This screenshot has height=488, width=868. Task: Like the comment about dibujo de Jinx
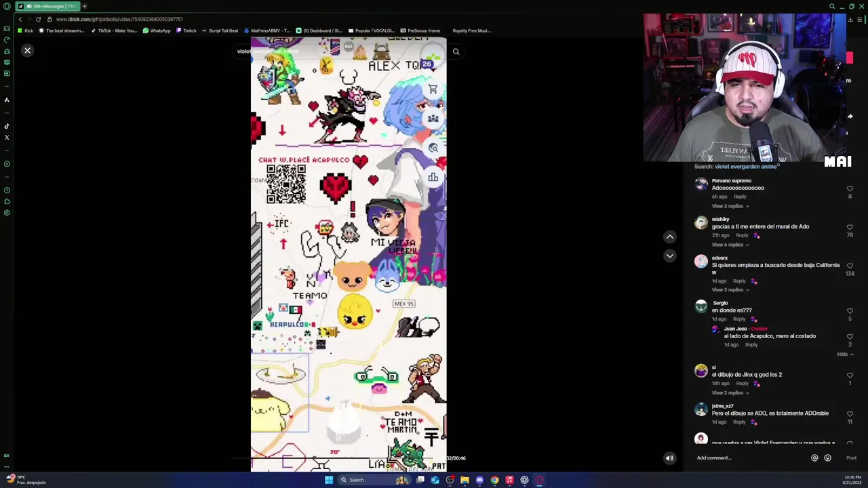pyautogui.click(x=850, y=375)
